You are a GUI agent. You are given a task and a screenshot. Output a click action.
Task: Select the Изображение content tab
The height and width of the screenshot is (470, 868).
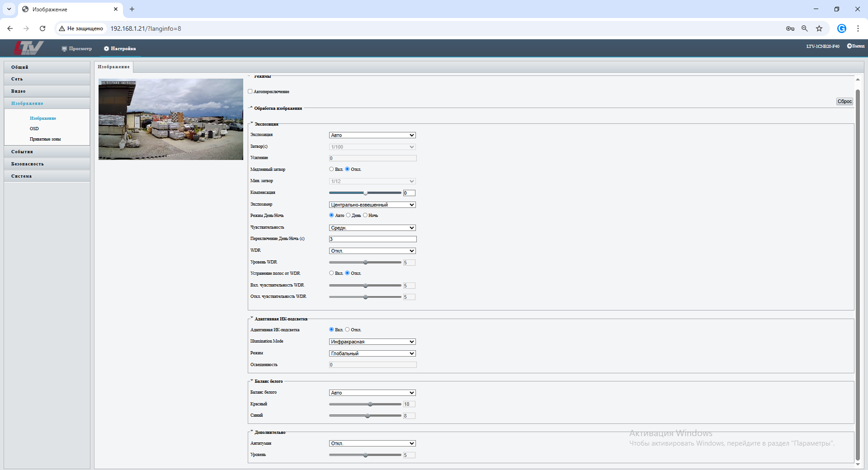[x=113, y=67]
